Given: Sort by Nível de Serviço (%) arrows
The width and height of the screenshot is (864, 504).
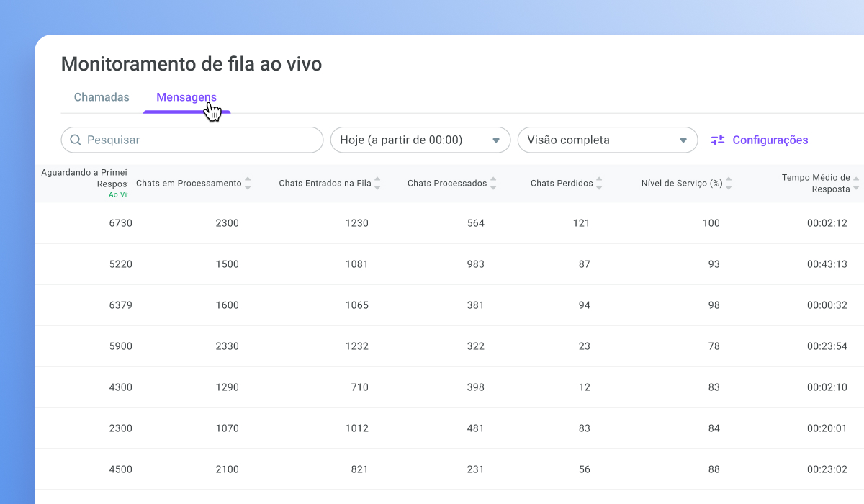Looking at the screenshot, I should (x=729, y=184).
